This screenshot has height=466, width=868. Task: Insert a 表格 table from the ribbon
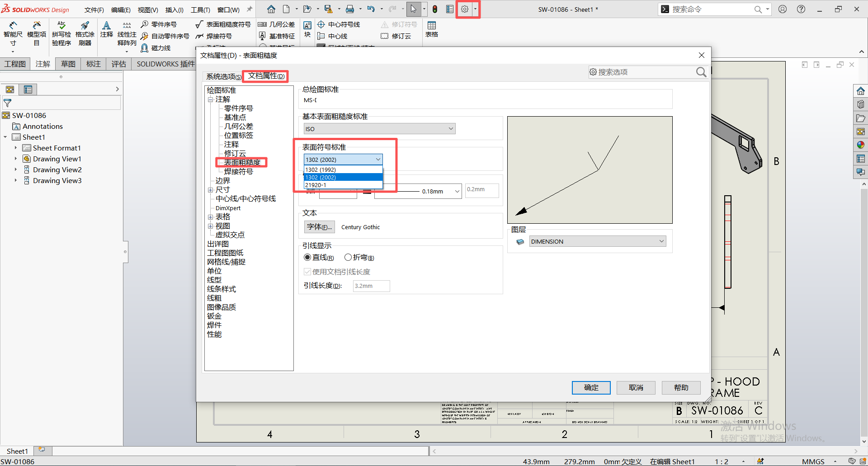tap(432, 29)
